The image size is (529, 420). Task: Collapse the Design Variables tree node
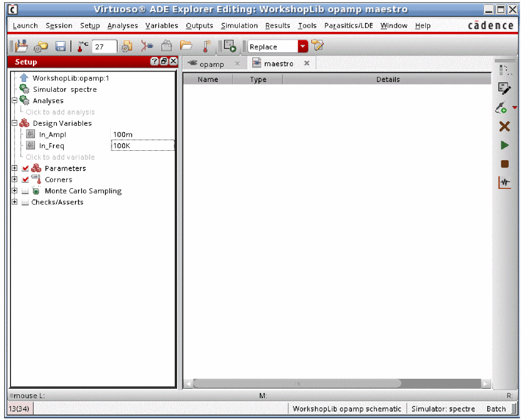point(15,124)
